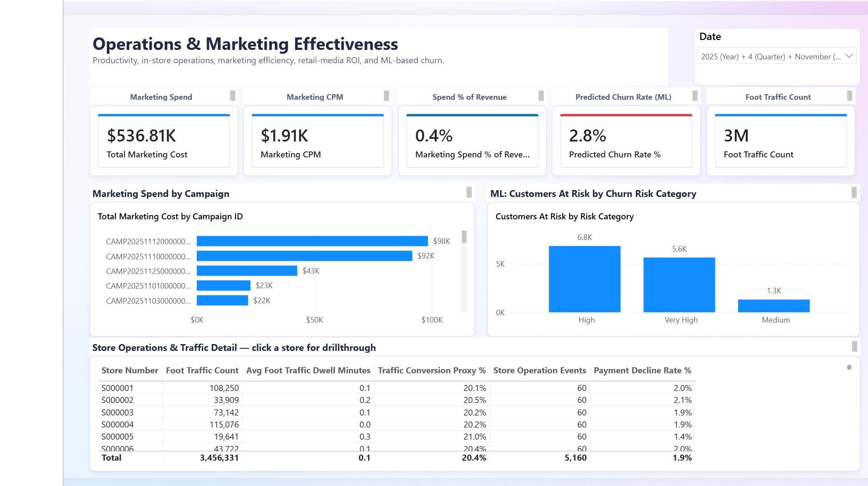
Task: Sort by Payment Decline Rate % header
Action: [642, 370]
